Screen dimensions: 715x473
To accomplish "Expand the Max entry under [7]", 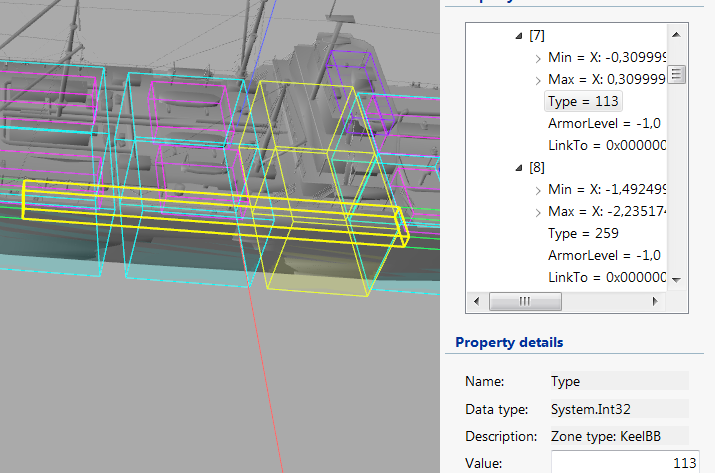I will point(539,80).
